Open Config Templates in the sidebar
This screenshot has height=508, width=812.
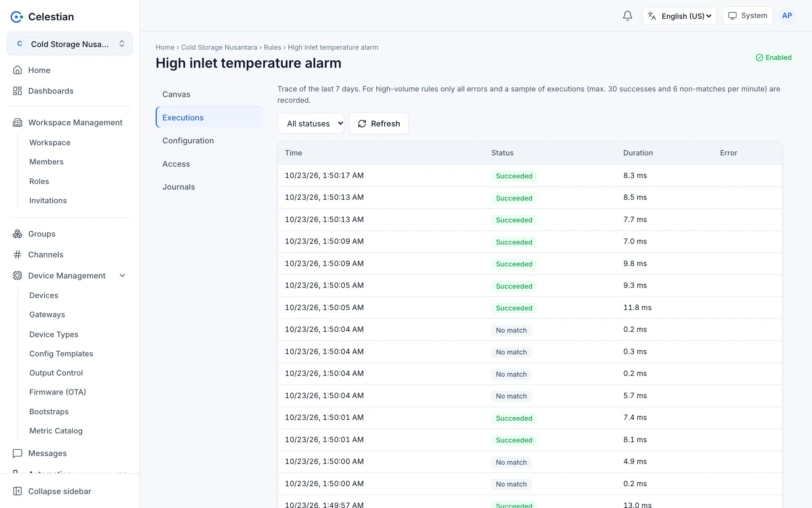pos(61,354)
